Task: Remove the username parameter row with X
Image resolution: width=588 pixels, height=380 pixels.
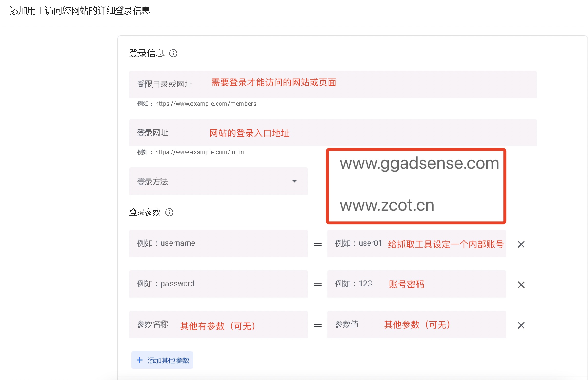Action: 521,244
